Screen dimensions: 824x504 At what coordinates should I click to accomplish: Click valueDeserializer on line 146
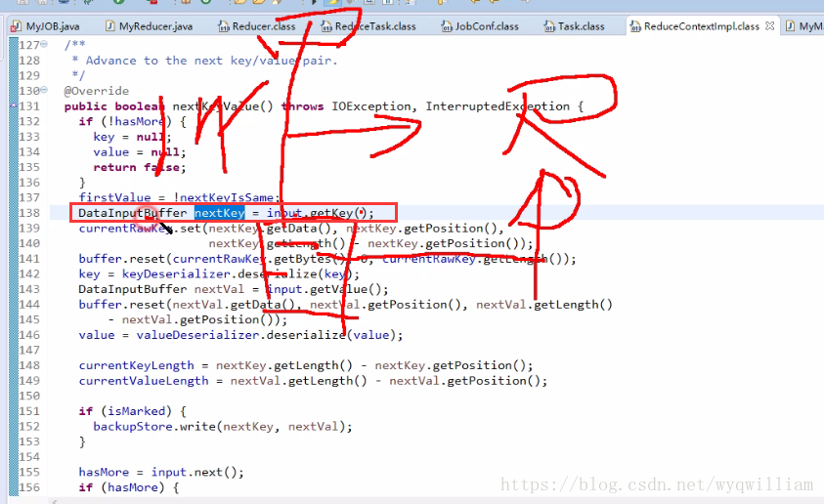point(198,335)
